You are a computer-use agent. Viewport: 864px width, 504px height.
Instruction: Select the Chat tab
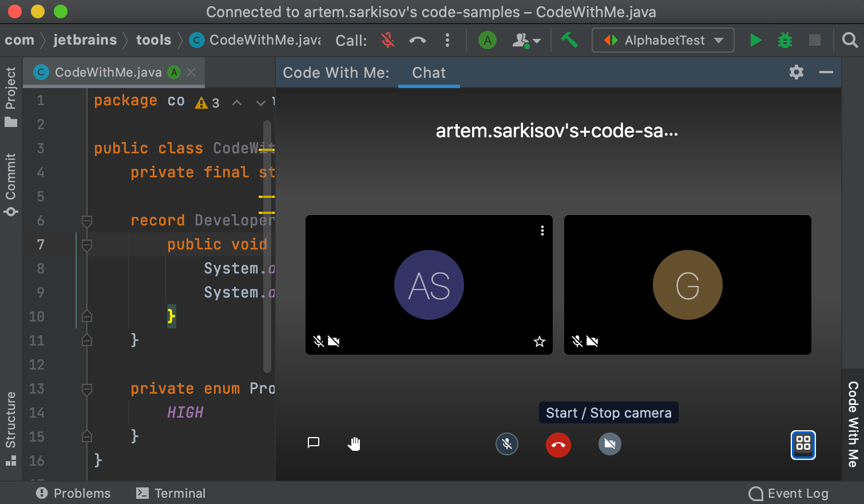429,73
